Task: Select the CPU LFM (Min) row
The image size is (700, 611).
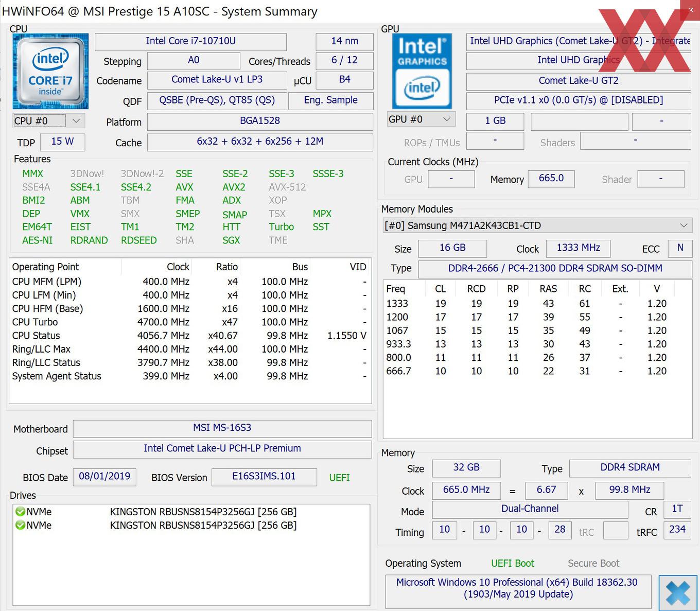Action: (190, 295)
